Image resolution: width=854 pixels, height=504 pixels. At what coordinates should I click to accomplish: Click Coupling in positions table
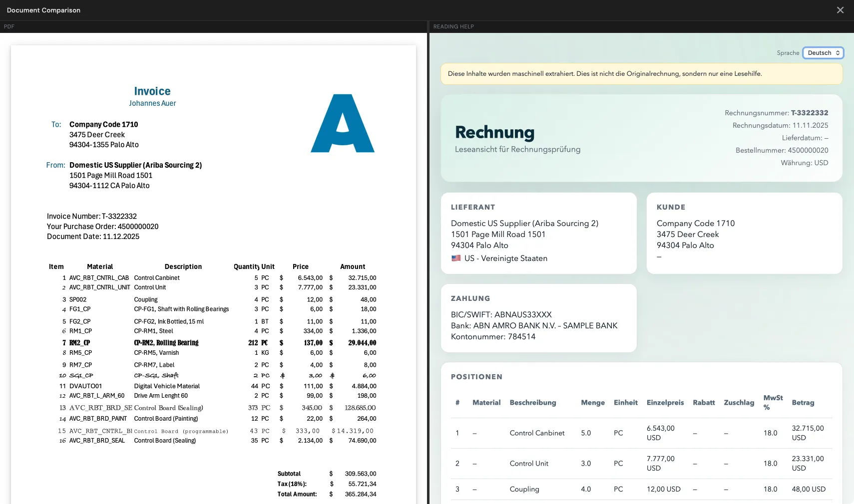[x=524, y=490]
